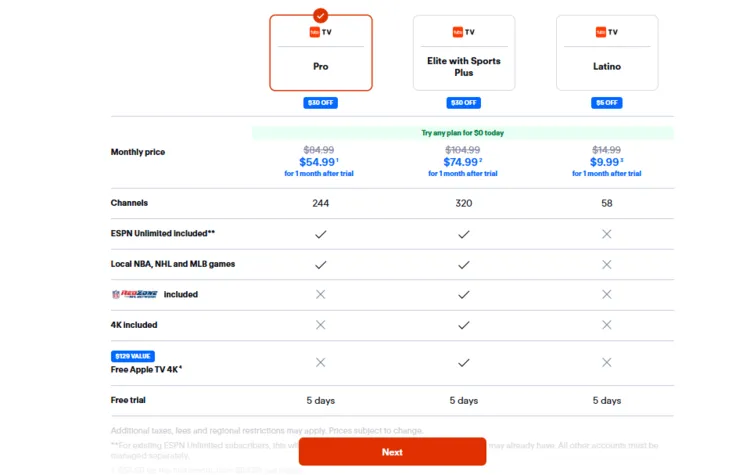Viewport: 750px width, 475px height.
Task: Click the $5 OFF badge under Latino
Action: click(x=607, y=103)
